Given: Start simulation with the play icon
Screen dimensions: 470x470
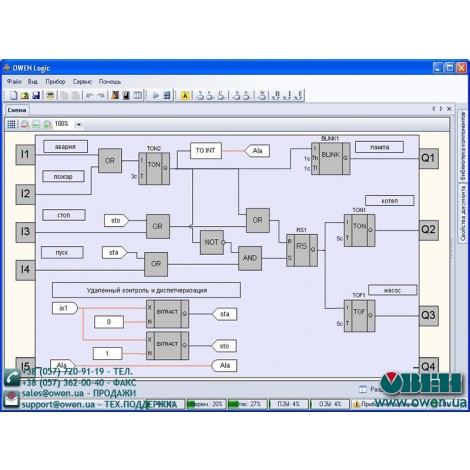Looking at the screenshot, I should coord(156,96).
